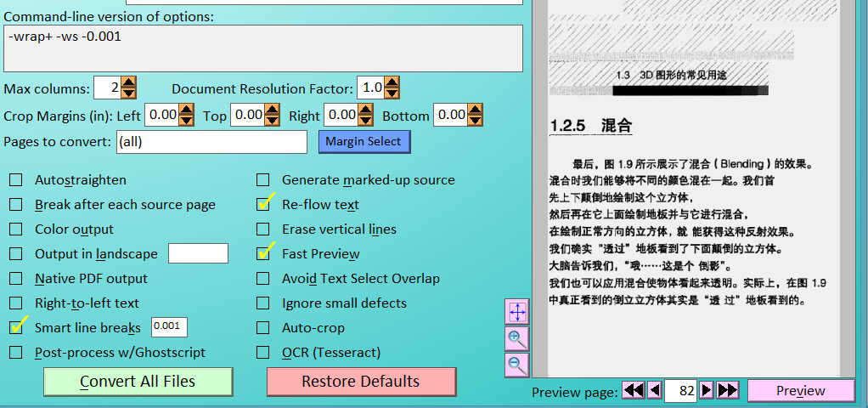Toggle Right-to-left text checkbox
The image size is (868, 408).
click(16, 303)
